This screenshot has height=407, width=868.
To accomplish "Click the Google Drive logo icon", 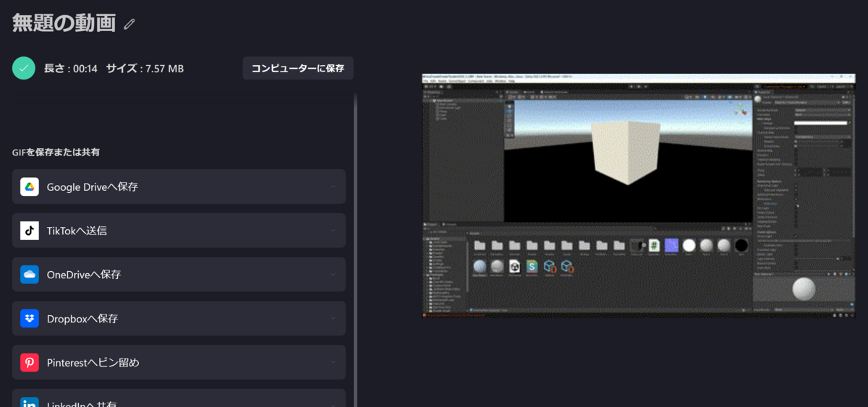I will pyautogui.click(x=30, y=187).
